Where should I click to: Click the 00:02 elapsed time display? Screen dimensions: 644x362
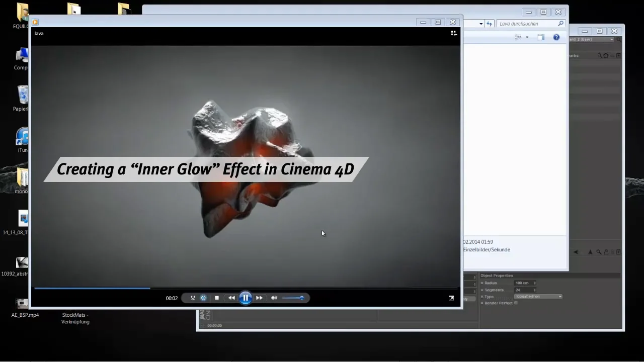pos(172,298)
